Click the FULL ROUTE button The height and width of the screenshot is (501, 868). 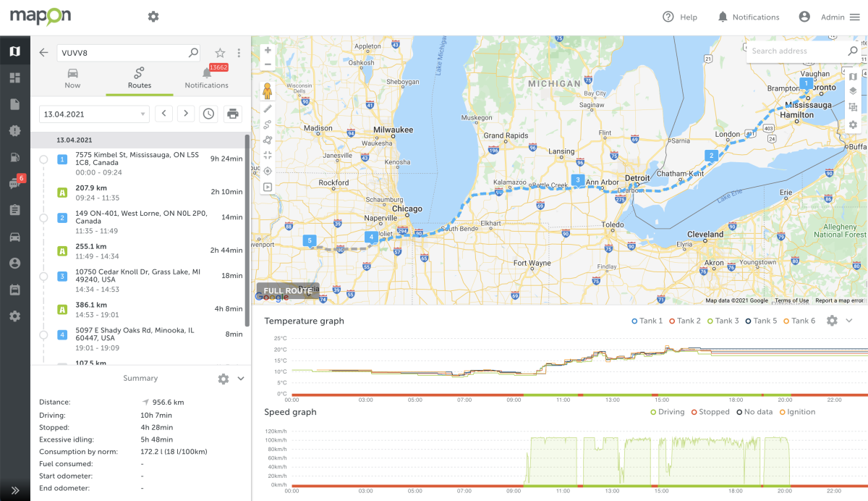coord(288,291)
